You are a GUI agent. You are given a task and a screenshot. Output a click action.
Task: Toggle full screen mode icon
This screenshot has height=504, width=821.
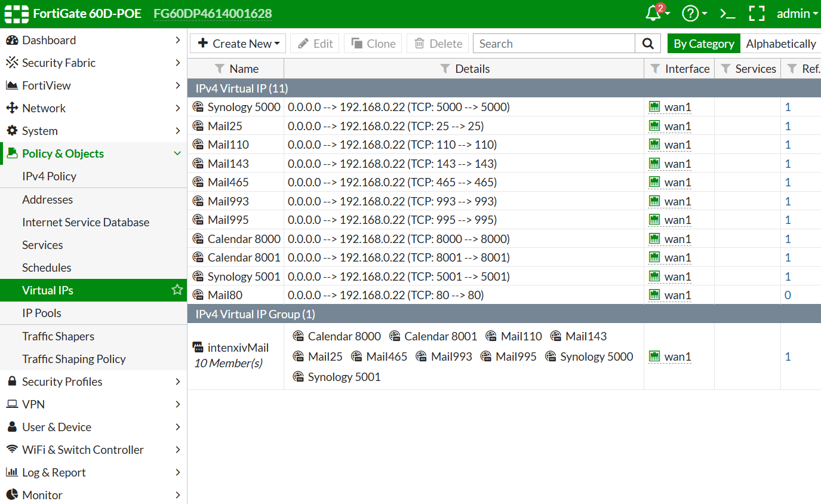tap(757, 13)
